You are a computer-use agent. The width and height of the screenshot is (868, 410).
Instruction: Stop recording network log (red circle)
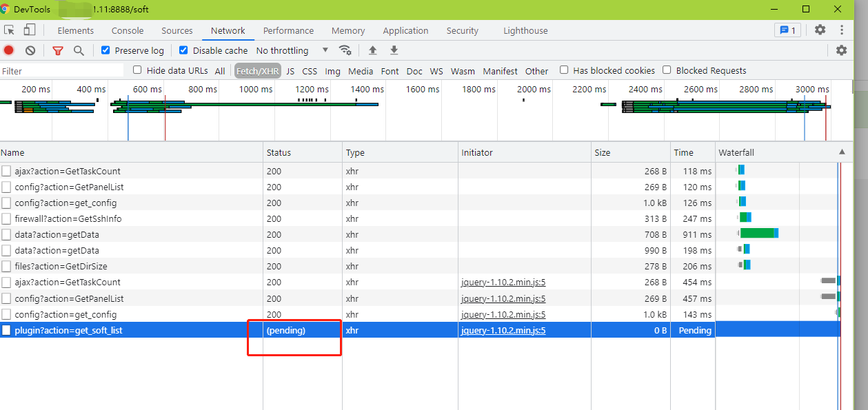(9, 50)
